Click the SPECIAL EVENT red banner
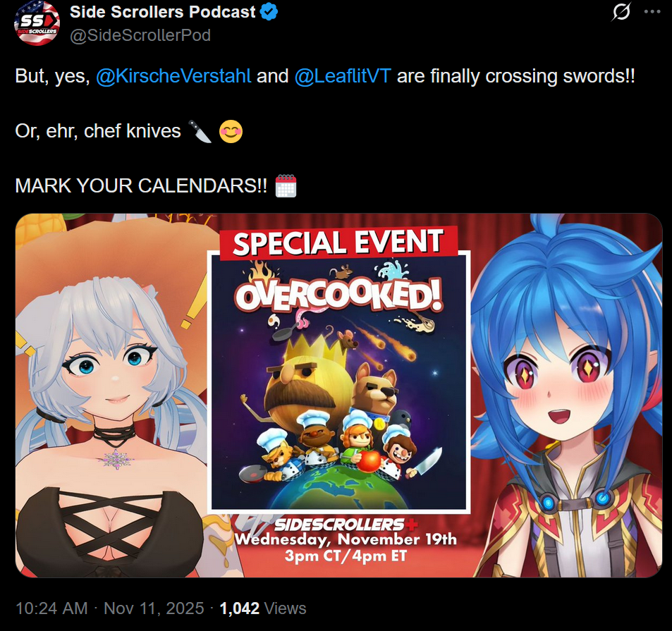The image size is (672, 631). coord(338,243)
